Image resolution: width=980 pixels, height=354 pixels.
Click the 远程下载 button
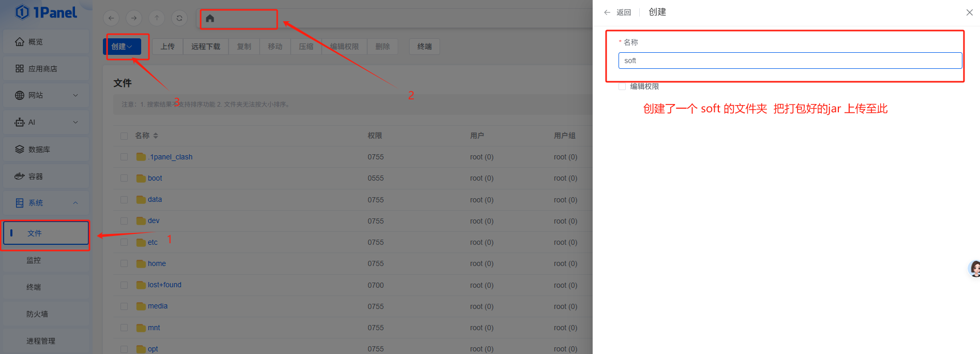point(206,47)
